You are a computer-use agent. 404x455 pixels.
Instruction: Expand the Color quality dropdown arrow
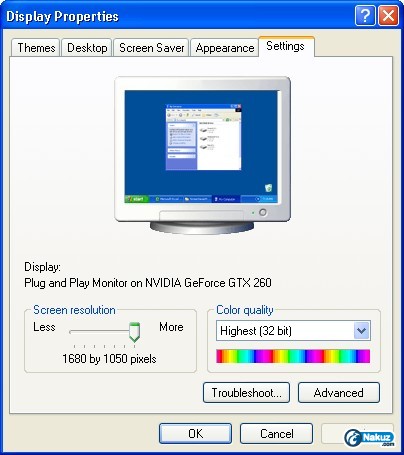[361, 331]
